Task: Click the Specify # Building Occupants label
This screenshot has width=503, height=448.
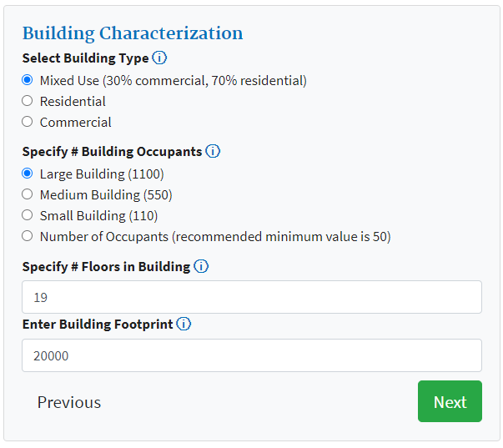Action: click(112, 152)
